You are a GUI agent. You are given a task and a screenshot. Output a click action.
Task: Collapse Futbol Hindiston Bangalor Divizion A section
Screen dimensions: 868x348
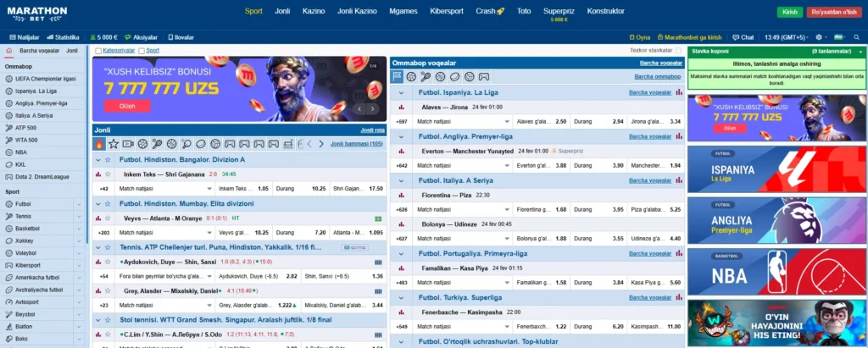pyautogui.click(x=98, y=160)
